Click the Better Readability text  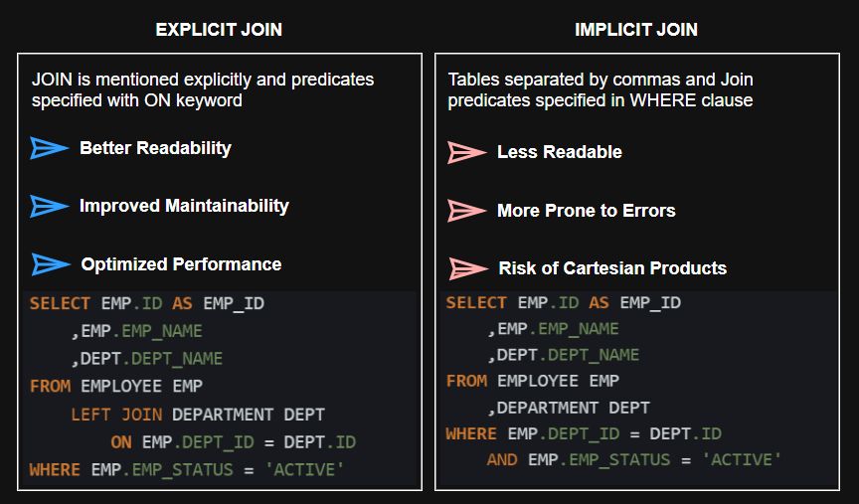[155, 148]
